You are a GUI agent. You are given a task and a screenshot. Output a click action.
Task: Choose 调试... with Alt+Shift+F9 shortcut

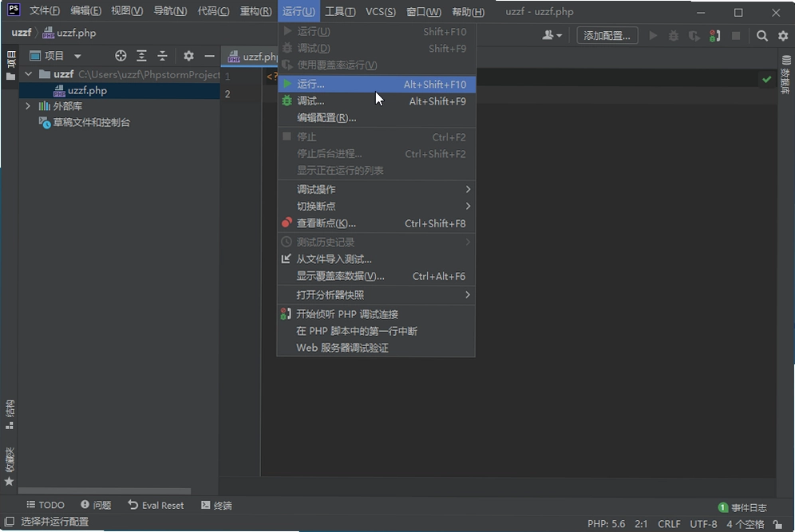376,100
